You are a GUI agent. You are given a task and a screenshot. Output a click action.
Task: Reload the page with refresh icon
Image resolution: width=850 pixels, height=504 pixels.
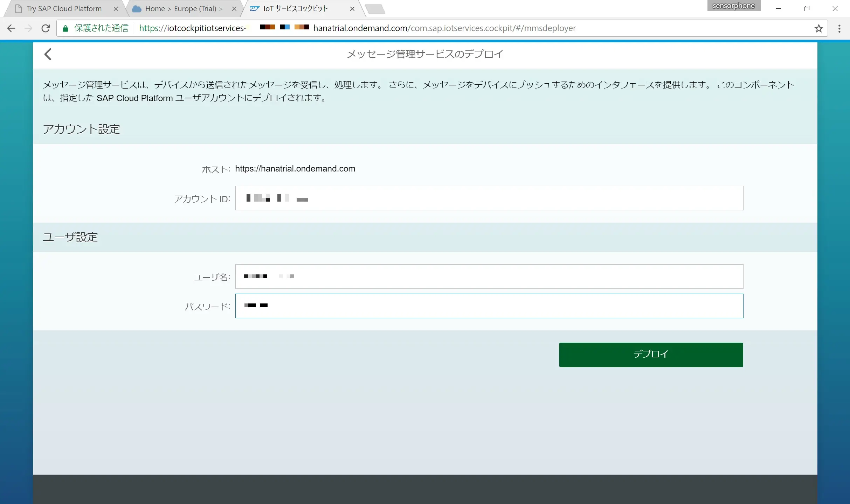pos(46,28)
